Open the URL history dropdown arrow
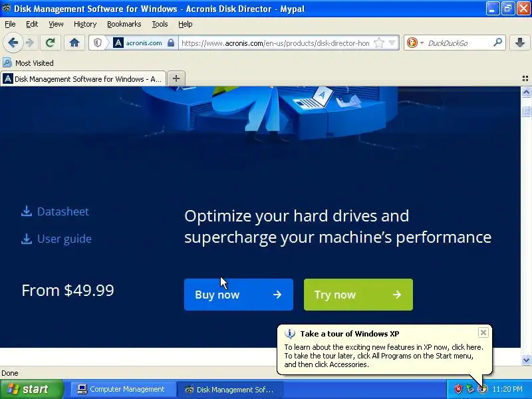The height and width of the screenshot is (399, 532). pos(392,43)
